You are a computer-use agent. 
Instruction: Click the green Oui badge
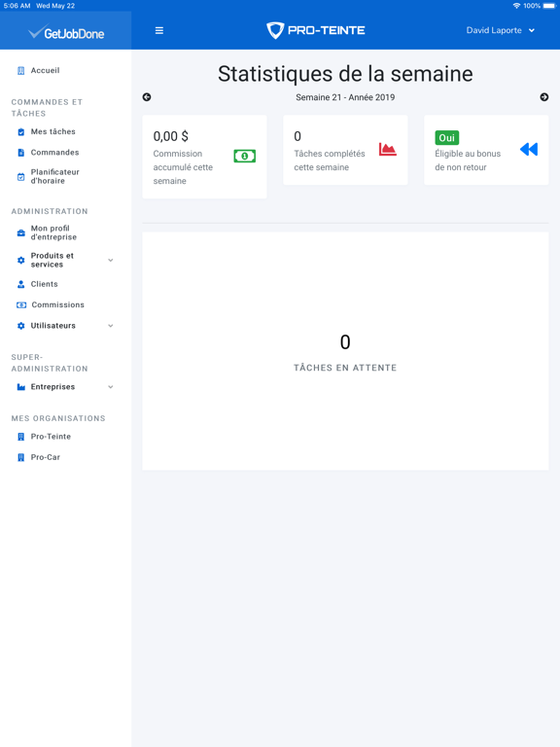[x=446, y=138]
